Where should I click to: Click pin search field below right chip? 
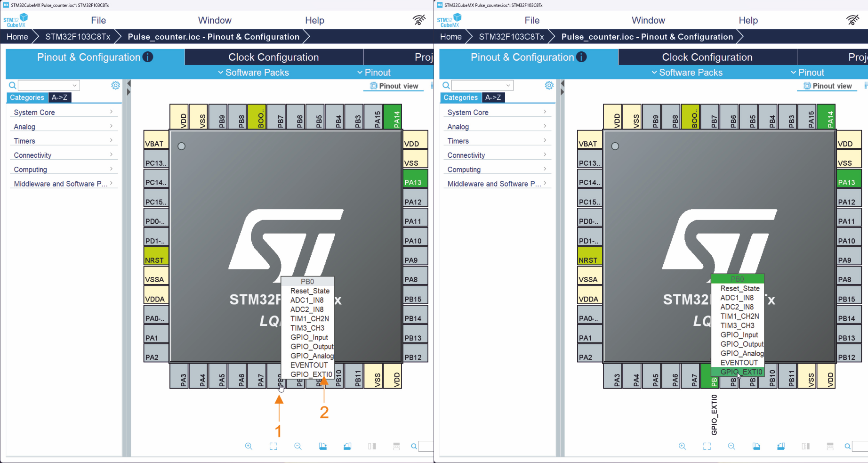tap(860, 446)
